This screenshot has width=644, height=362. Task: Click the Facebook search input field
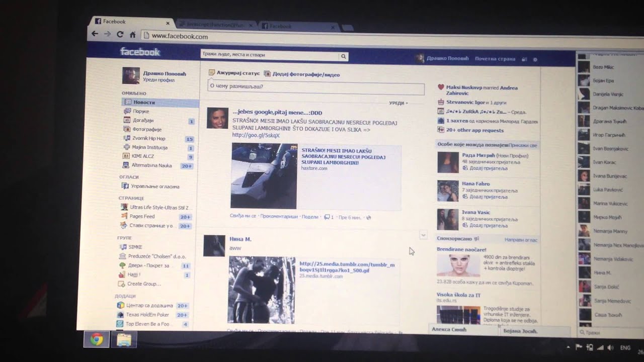pyautogui.click(x=270, y=55)
